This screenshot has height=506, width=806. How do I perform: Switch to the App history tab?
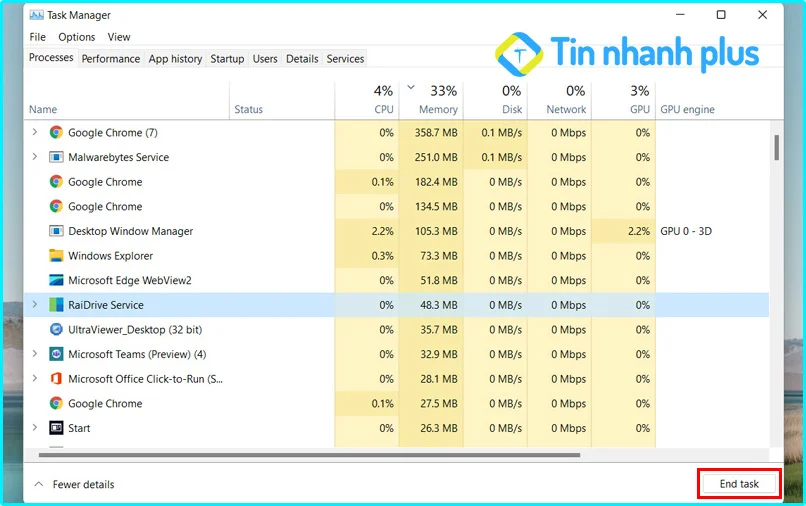(175, 59)
